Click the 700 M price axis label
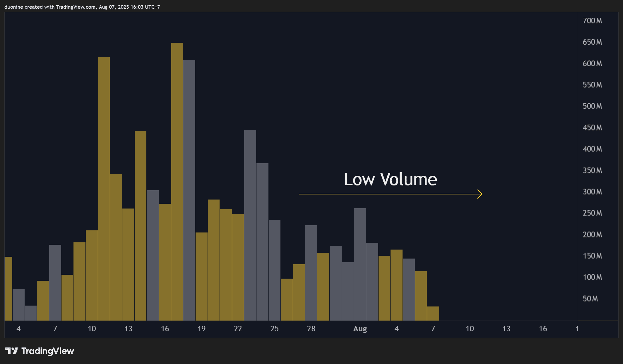Viewport: 623px width, 364px height. click(592, 21)
